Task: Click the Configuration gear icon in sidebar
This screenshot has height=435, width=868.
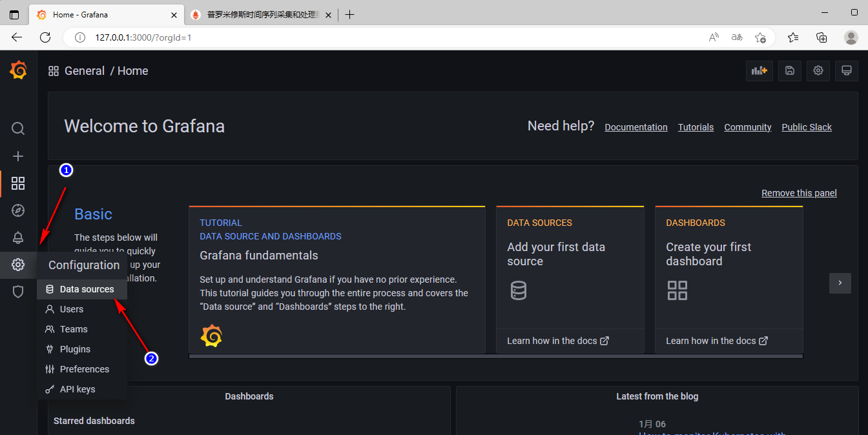Action: pos(18,265)
